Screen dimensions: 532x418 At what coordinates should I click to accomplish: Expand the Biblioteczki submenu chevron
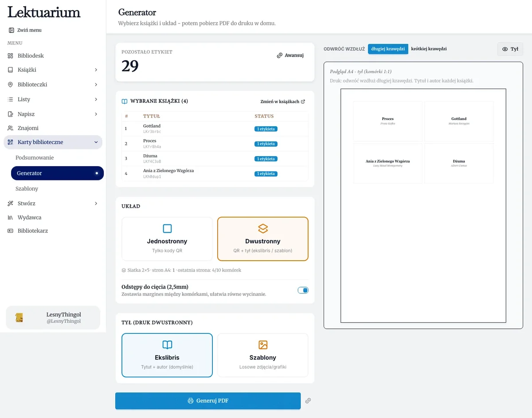96,85
